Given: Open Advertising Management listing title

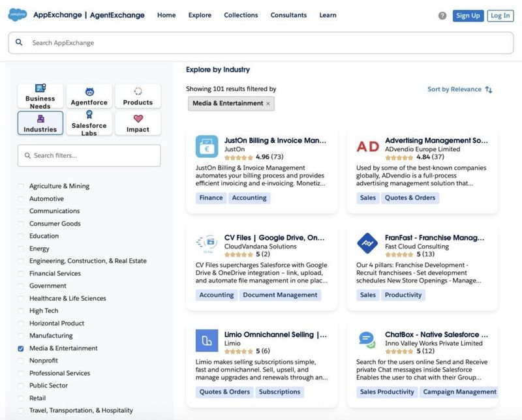Looking at the screenshot, I should (437, 140).
